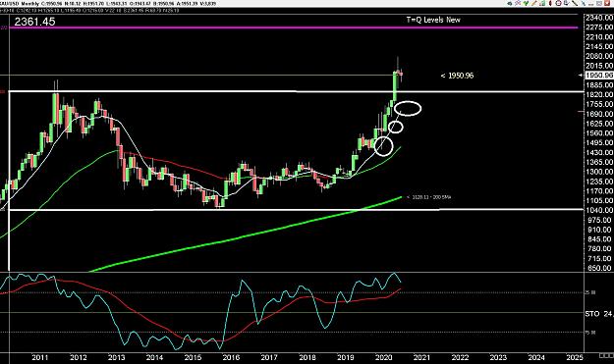
Task: Click the red close button at top right
Action: point(607,3)
